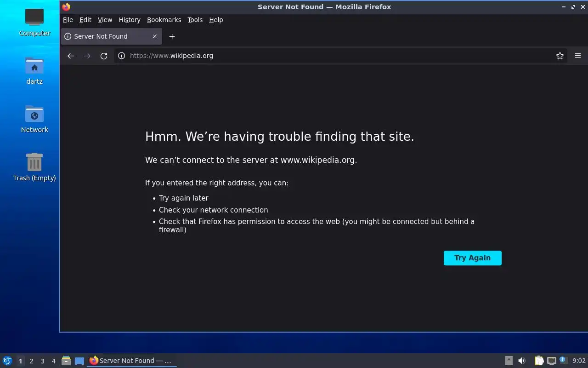Open the Bookmarks menu

tap(164, 20)
